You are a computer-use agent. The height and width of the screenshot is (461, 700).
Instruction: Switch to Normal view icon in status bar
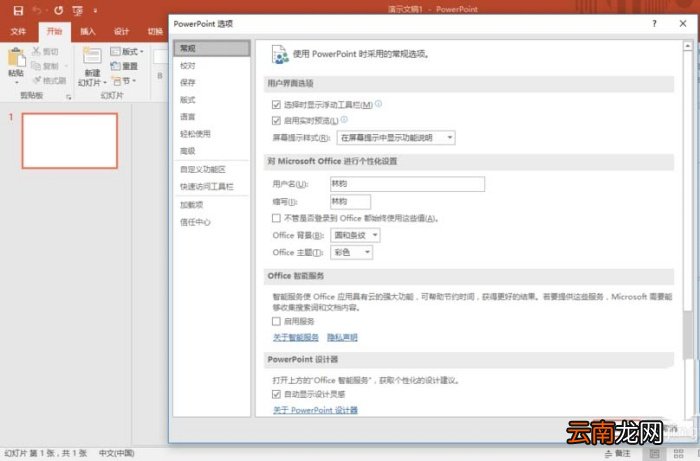coord(654,453)
